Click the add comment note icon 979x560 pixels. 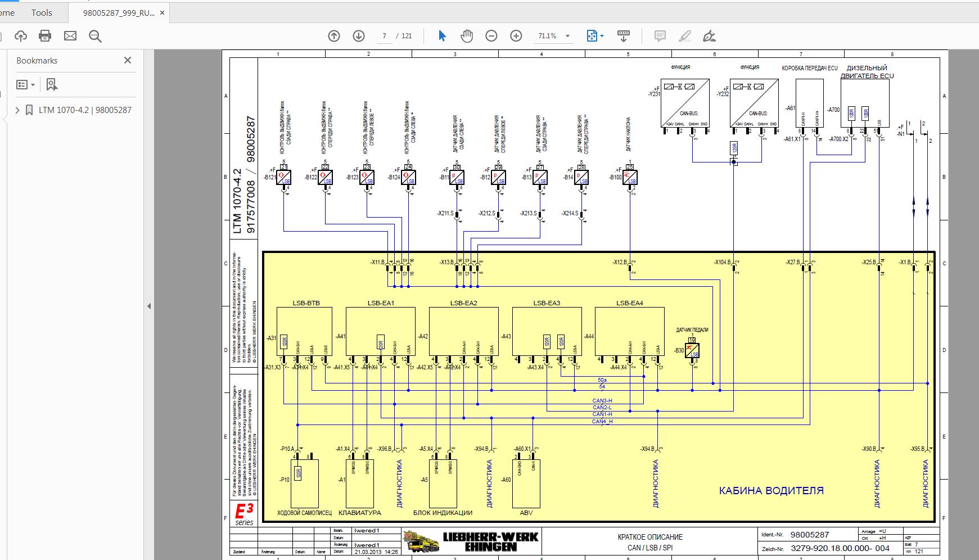point(660,36)
